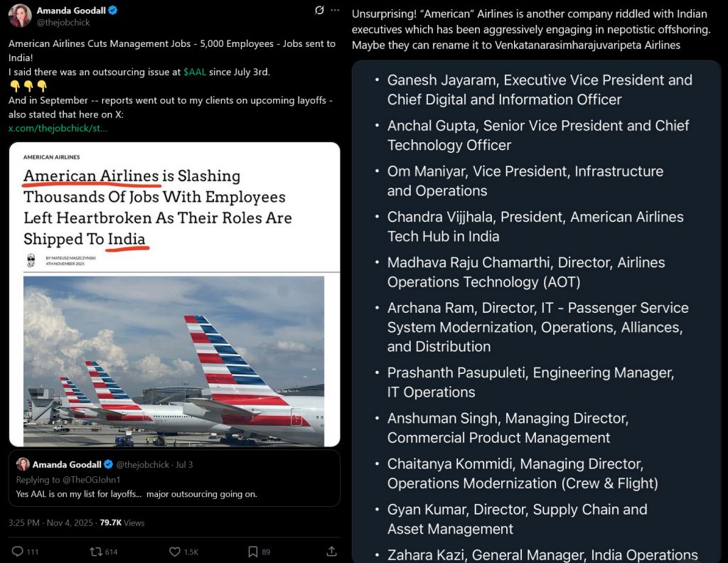This screenshot has width=728, height=563.
Task: Repost the tweet using the retweet icon
Action: coord(95,552)
